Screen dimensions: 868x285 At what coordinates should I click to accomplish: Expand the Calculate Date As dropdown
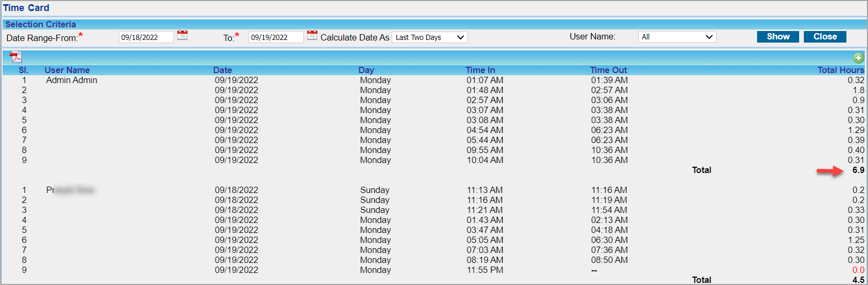[x=430, y=37]
